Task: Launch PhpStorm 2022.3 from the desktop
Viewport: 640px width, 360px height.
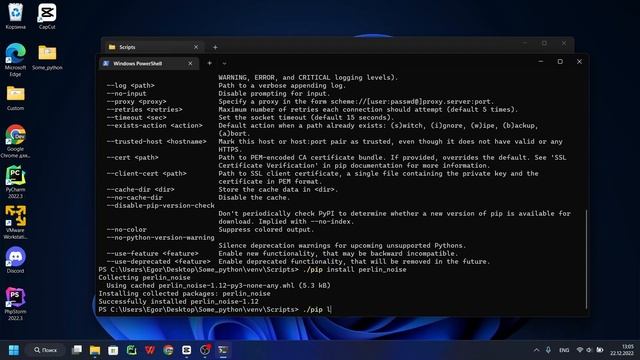Action: [x=16, y=304]
